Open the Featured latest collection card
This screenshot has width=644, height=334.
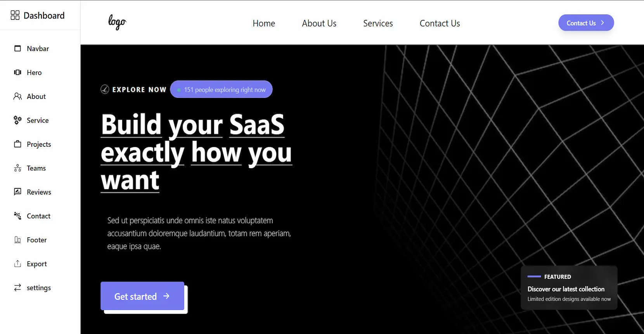coord(569,288)
